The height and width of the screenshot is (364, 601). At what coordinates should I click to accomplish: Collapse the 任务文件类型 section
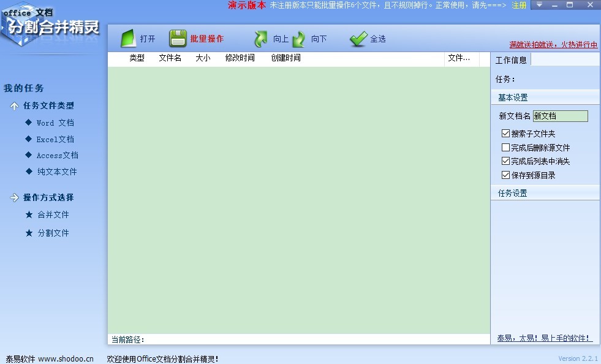pos(49,105)
